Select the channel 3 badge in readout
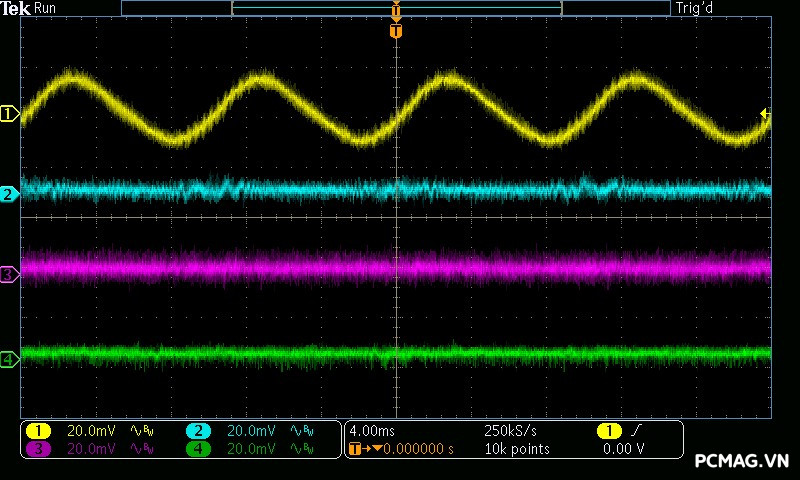 (38, 449)
